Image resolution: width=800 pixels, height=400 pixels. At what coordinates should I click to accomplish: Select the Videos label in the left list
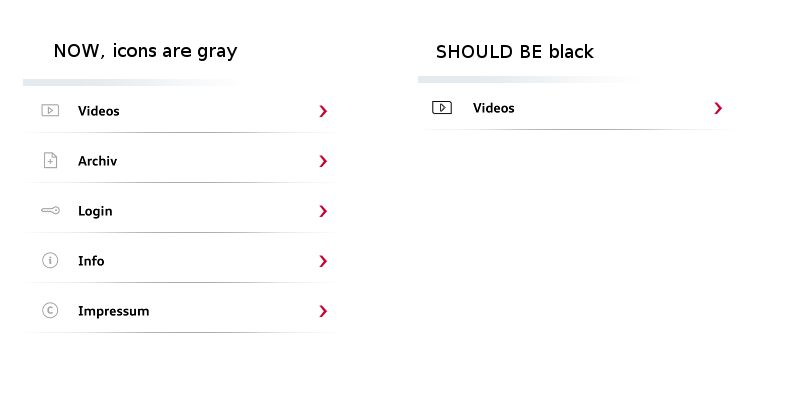point(98,111)
